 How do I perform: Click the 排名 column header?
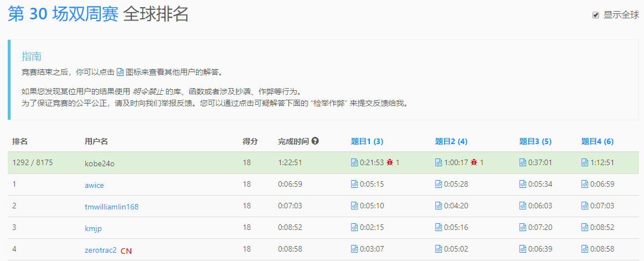20,141
